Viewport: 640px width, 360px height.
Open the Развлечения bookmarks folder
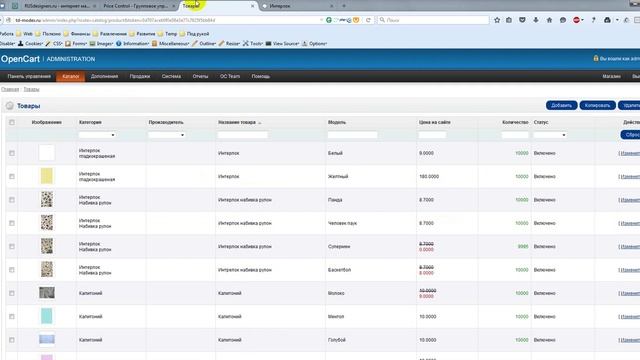click(x=109, y=34)
